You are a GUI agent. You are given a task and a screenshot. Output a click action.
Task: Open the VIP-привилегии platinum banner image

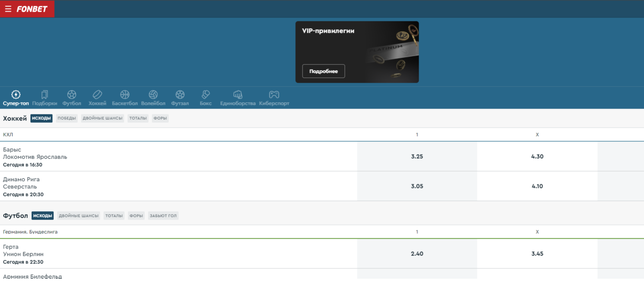(357, 52)
